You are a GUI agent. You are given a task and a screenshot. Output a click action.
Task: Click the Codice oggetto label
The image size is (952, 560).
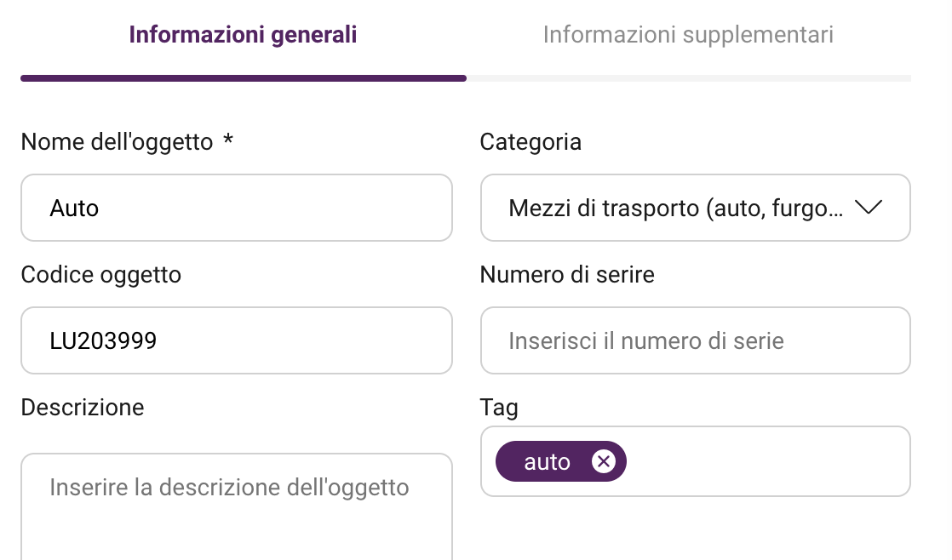[x=100, y=275]
